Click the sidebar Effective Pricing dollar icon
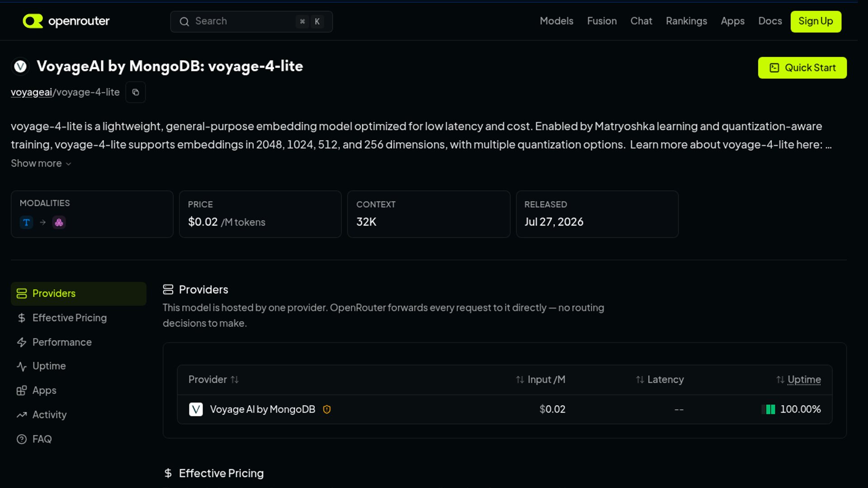The image size is (868, 488). point(21,318)
